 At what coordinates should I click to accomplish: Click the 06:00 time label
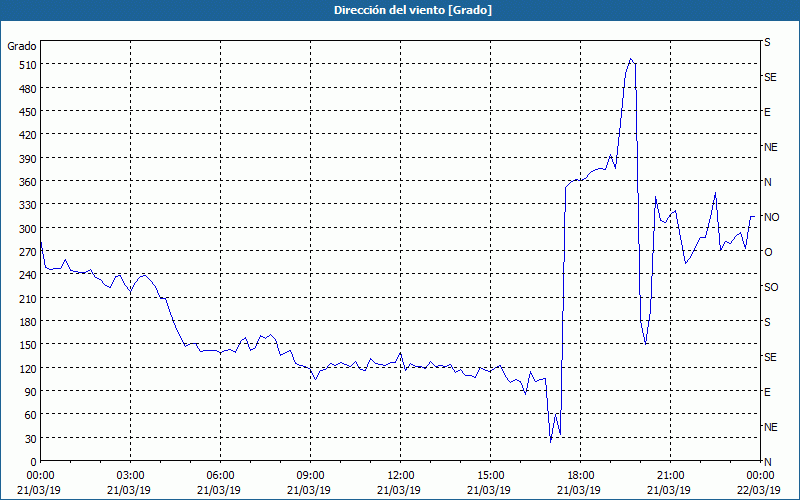(x=220, y=476)
